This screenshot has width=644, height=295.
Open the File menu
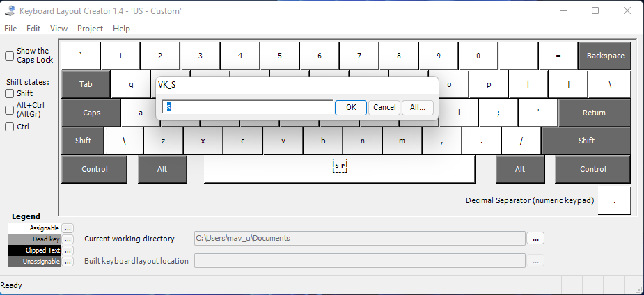(10, 29)
